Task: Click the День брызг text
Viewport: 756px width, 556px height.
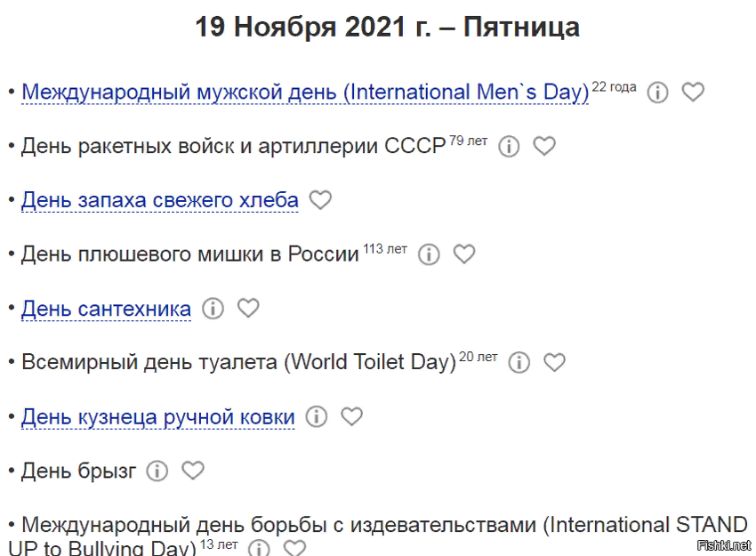Action: coord(78,471)
